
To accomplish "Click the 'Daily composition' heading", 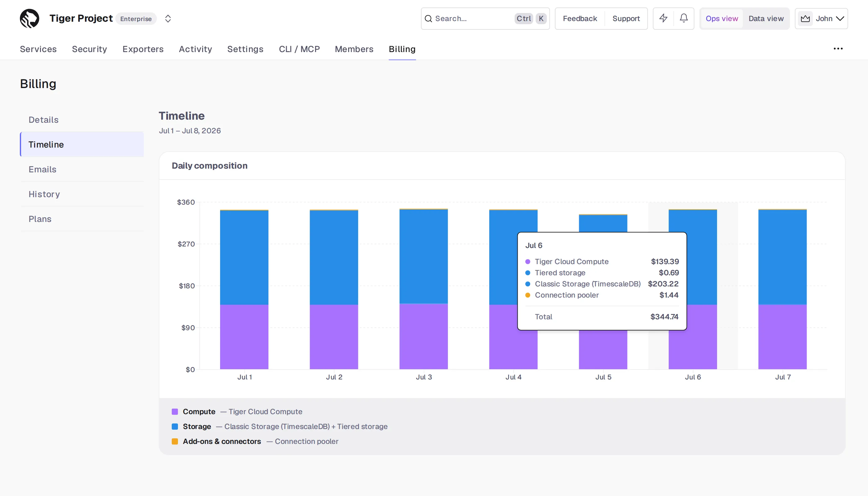I will pos(210,166).
